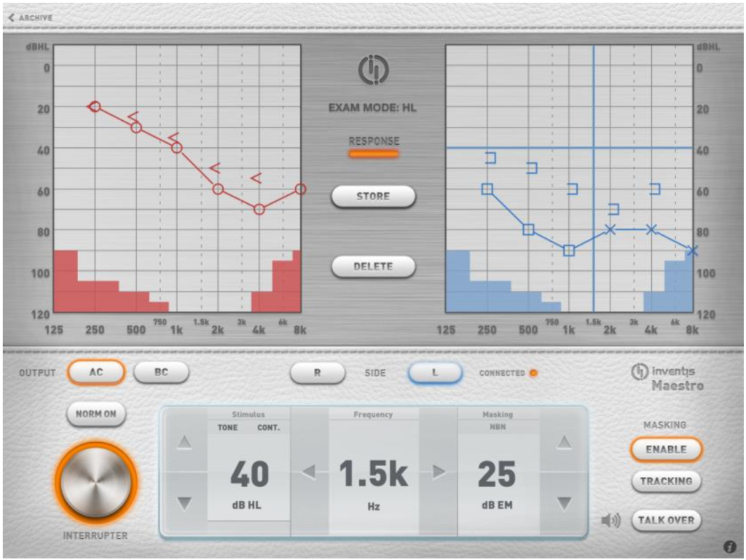Screen dimensions: 746x560
Task: Click the Inventis logo at top center
Action: (x=374, y=69)
